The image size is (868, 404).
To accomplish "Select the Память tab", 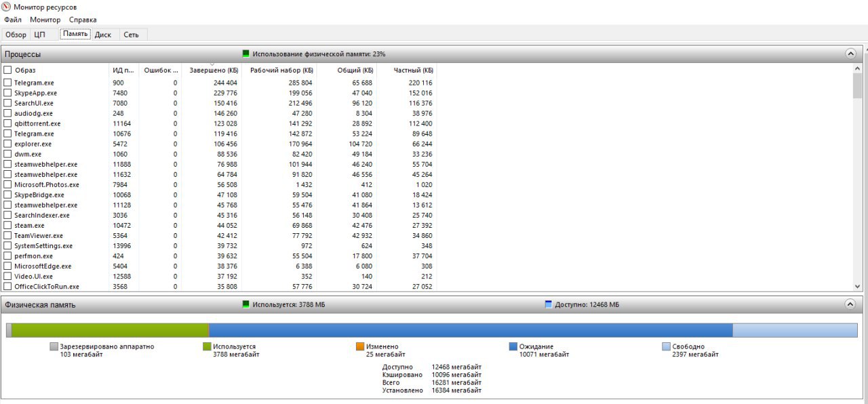I will pos(75,34).
